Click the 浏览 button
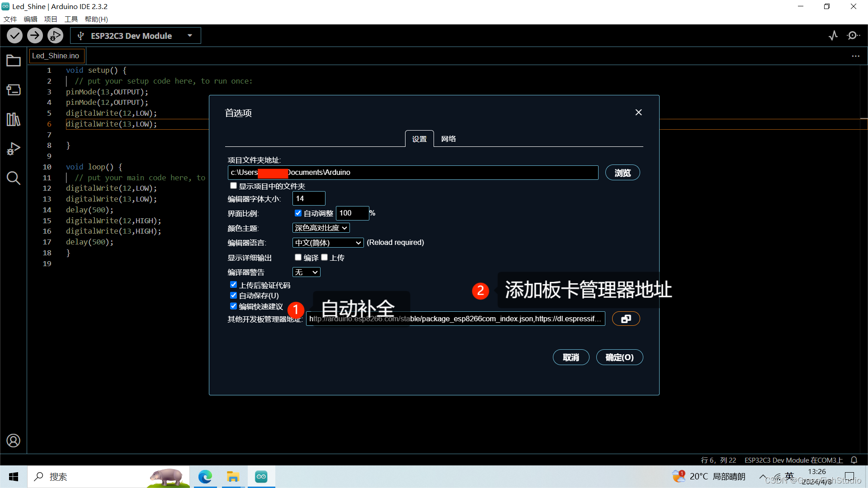Viewport: 868px width, 488px height. click(x=623, y=172)
